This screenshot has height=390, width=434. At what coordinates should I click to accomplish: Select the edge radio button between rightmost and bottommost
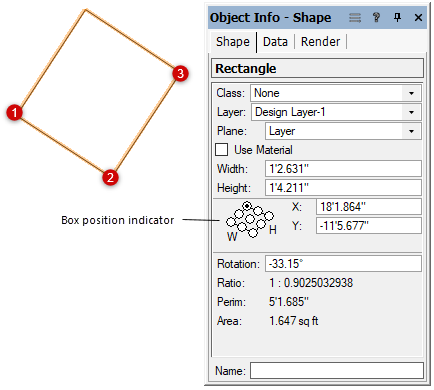(x=261, y=224)
